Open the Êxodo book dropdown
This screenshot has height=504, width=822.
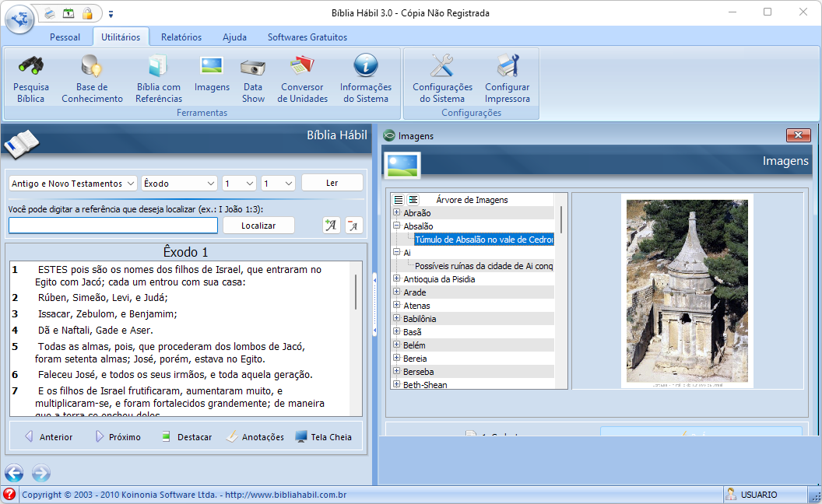click(x=179, y=184)
